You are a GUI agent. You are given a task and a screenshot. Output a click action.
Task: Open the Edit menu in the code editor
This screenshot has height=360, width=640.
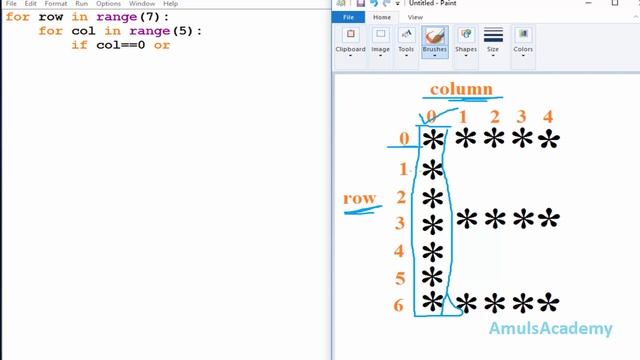click(30, 3)
